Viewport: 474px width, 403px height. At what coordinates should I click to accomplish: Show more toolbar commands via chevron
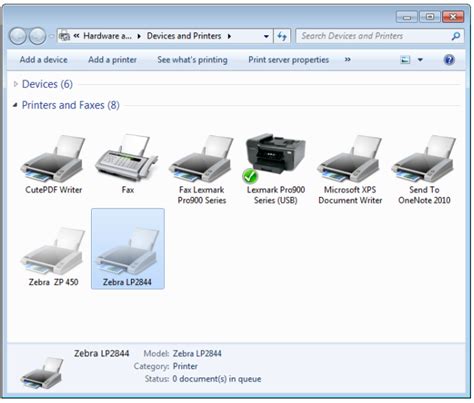pos(347,60)
